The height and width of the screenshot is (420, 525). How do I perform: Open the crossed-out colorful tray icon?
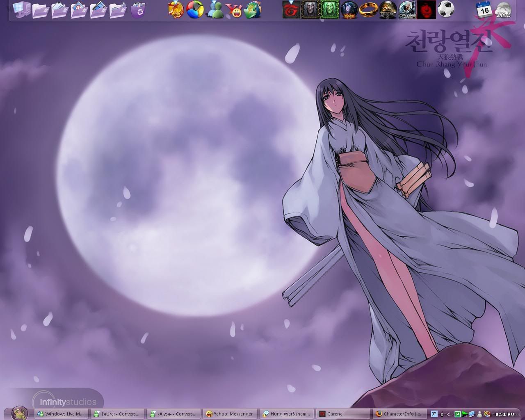(x=487, y=414)
